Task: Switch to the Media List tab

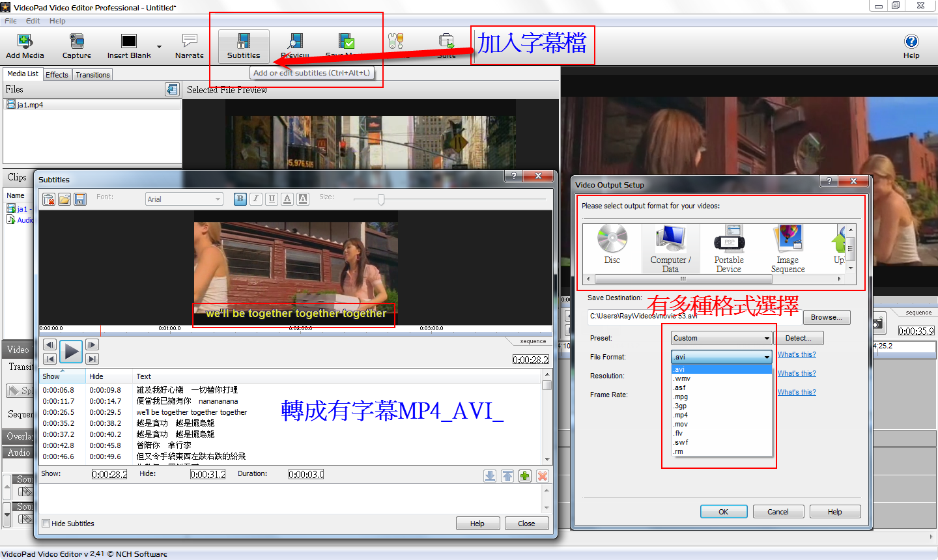Action: [23, 74]
